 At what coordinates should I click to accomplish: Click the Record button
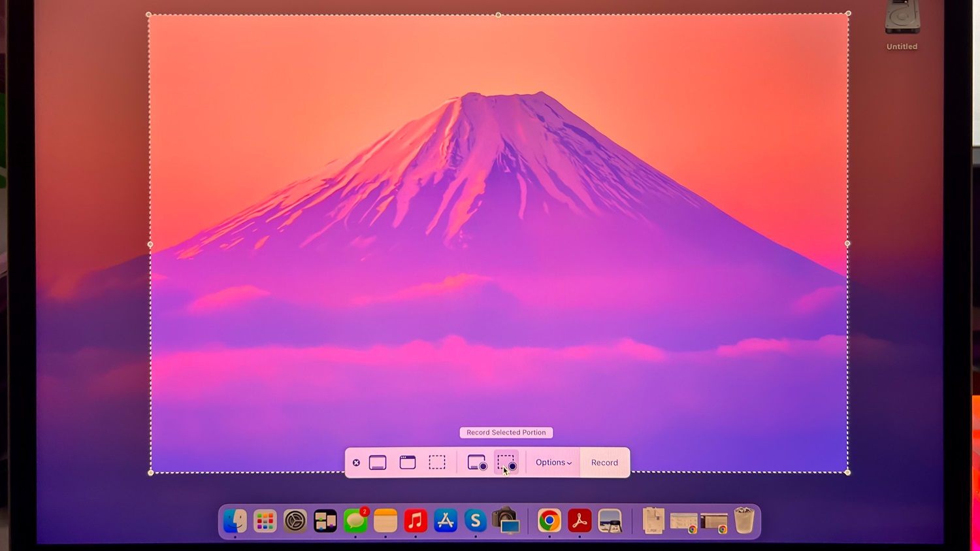tap(604, 463)
